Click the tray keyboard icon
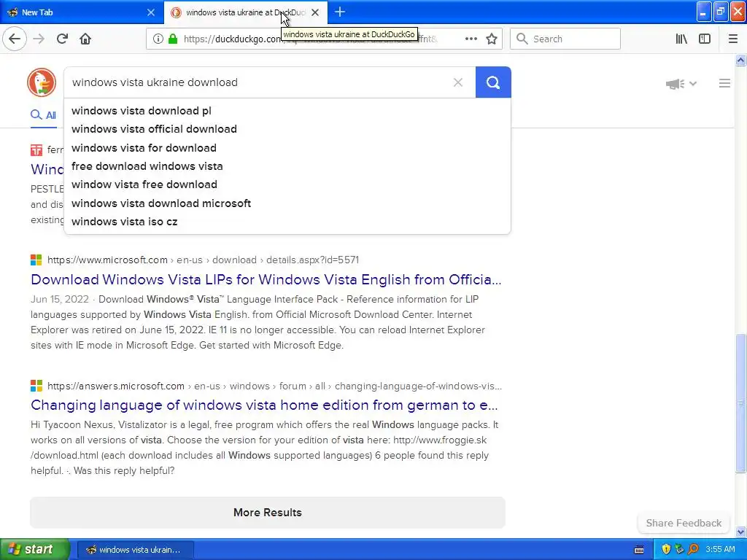The height and width of the screenshot is (560, 747). (639, 550)
